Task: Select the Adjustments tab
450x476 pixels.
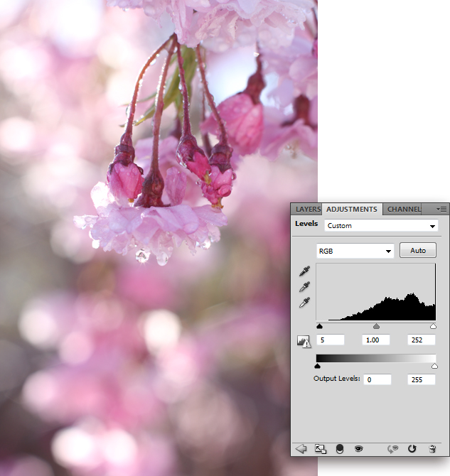Action: (352, 209)
